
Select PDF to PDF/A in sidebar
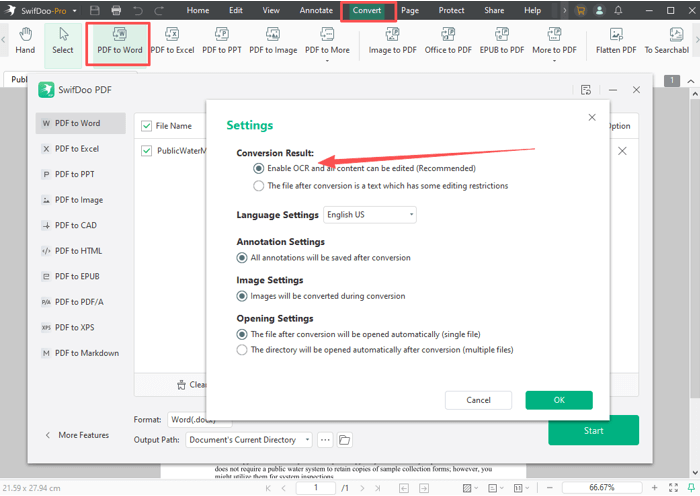(81, 302)
